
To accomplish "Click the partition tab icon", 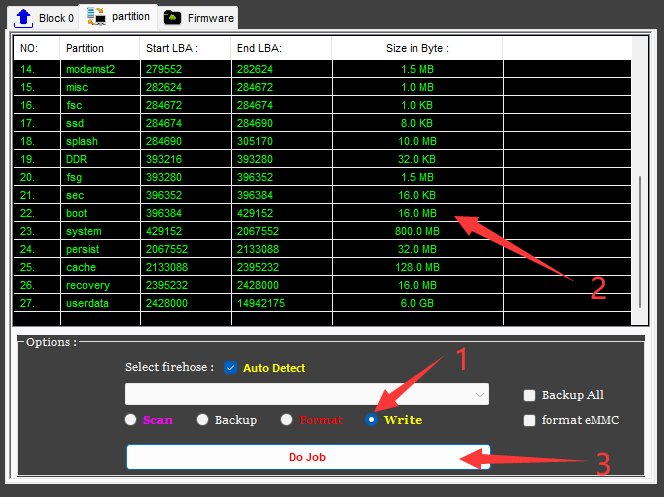I will (x=96, y=16).
